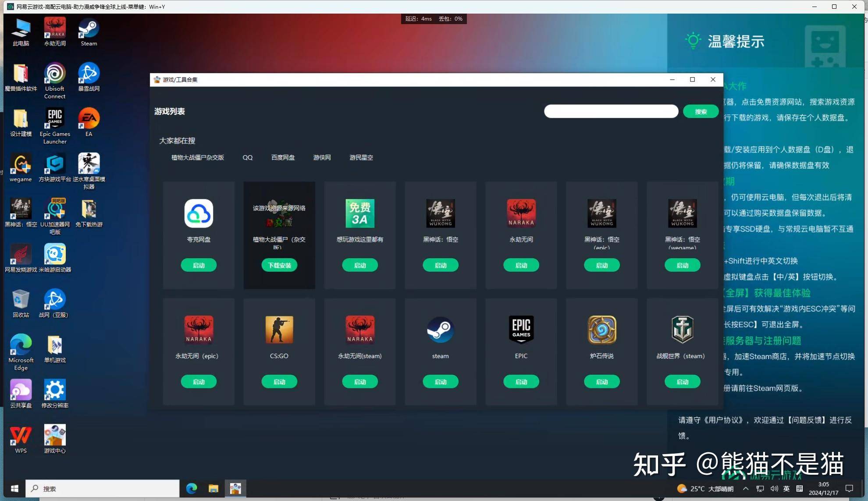868x501 pixels.
Task: Launch 炉石传说 with its 启动 button
Action: [601, 382]
